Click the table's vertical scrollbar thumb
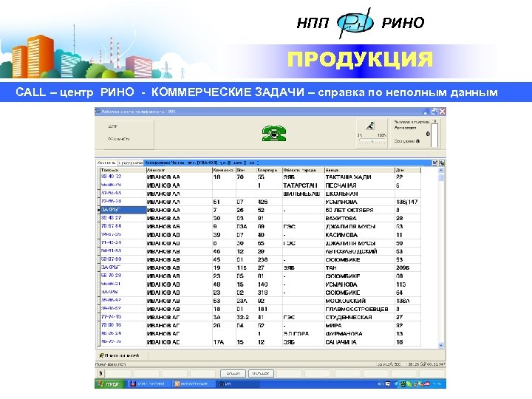 (x=440, y=177)
